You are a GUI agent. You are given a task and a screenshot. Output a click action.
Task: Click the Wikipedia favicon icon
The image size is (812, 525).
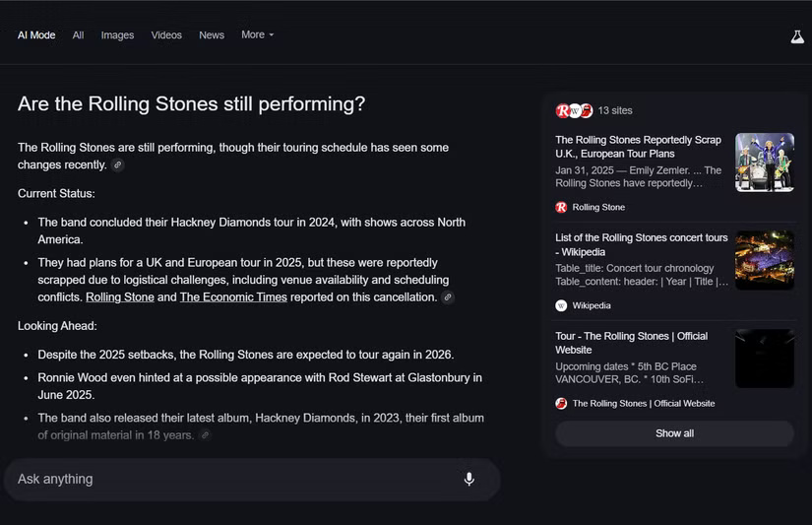click(x=561, y=305)
